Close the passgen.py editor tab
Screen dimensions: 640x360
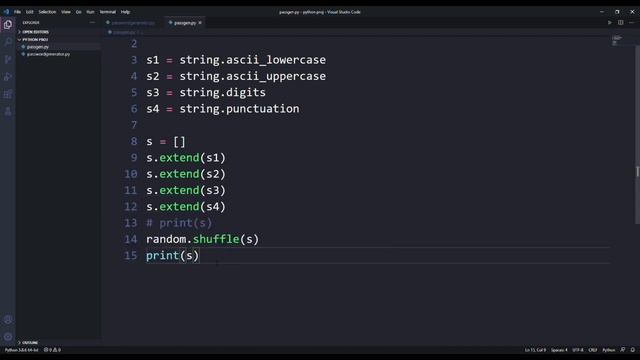[x=200, y=23]
